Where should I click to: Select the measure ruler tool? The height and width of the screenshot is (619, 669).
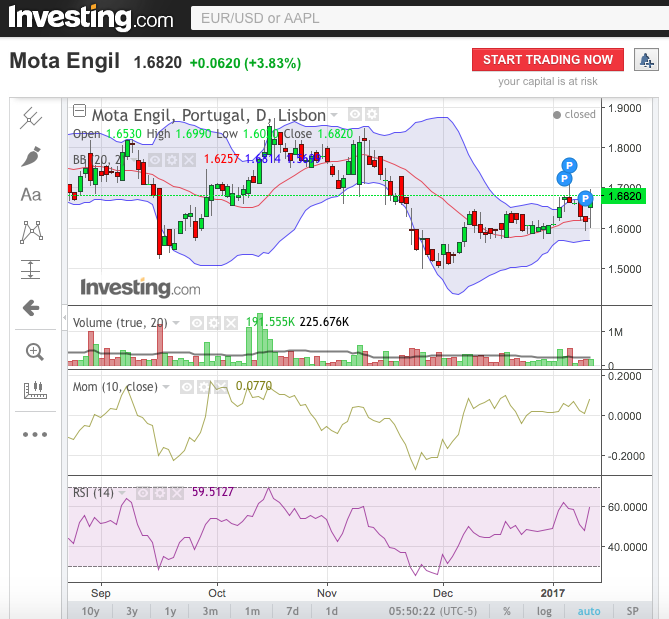pyautogui.click(x=35, y=390)
